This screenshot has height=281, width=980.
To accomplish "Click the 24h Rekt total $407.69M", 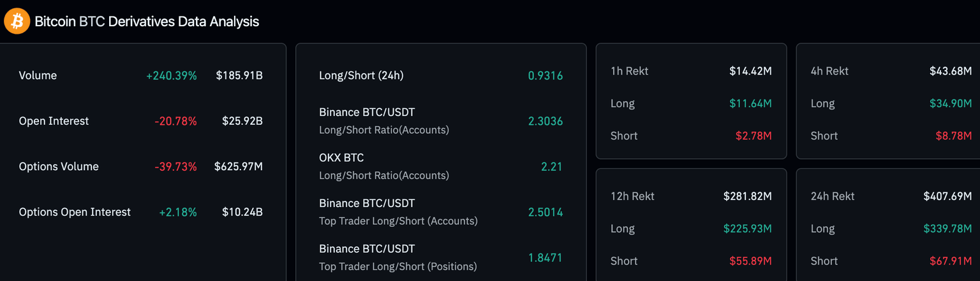I will pyautogui.click(x=947, y=196).
